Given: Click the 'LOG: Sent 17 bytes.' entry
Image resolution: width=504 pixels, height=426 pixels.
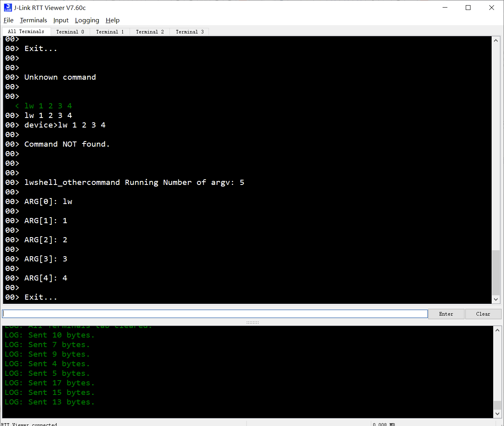Looking at the screenshot, I should click(50, 383).
